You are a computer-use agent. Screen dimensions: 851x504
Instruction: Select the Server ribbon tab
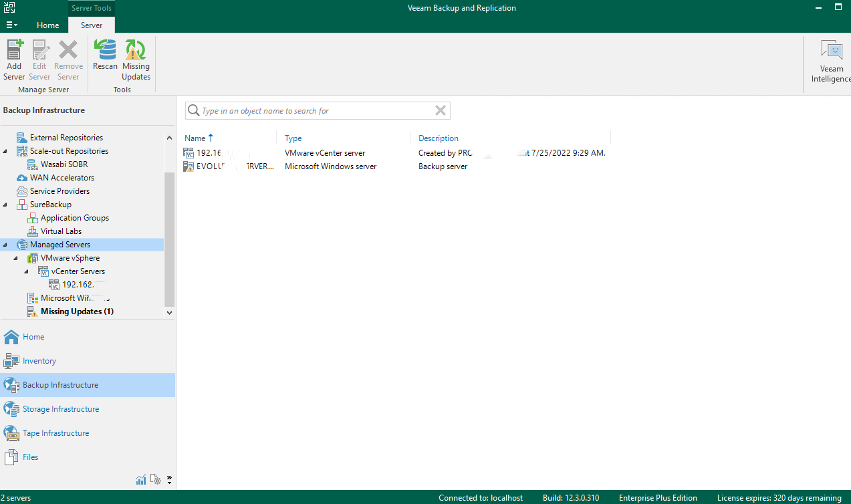[x=92, y=25]
